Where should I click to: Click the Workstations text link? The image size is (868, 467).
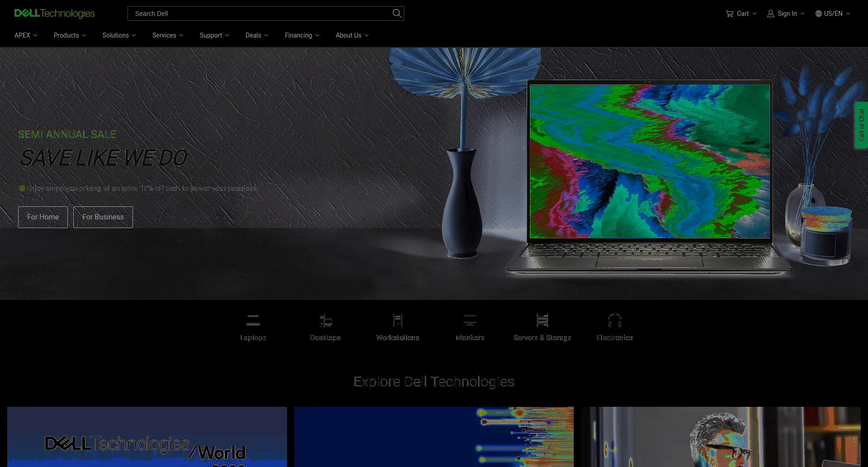[x=398, y=338]
